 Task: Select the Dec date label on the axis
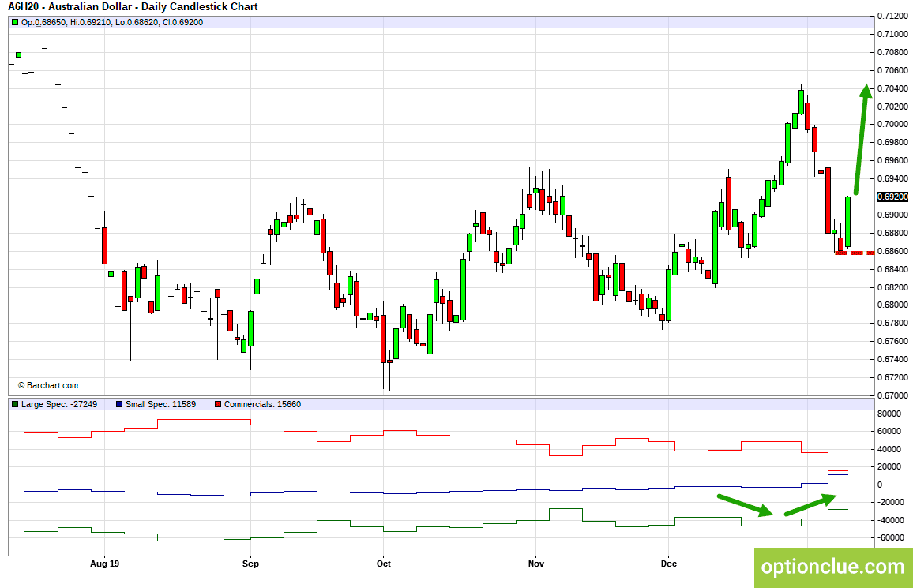pos(669,564)
